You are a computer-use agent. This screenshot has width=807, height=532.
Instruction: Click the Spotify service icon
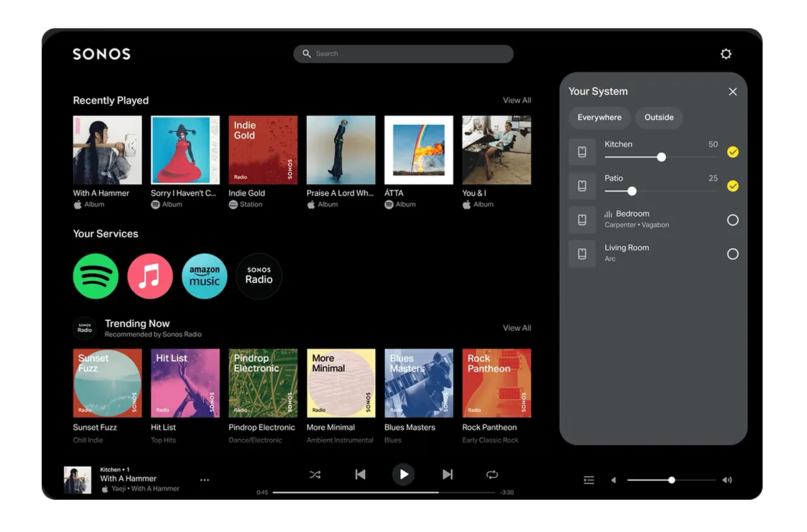click(x=95, y=276)
